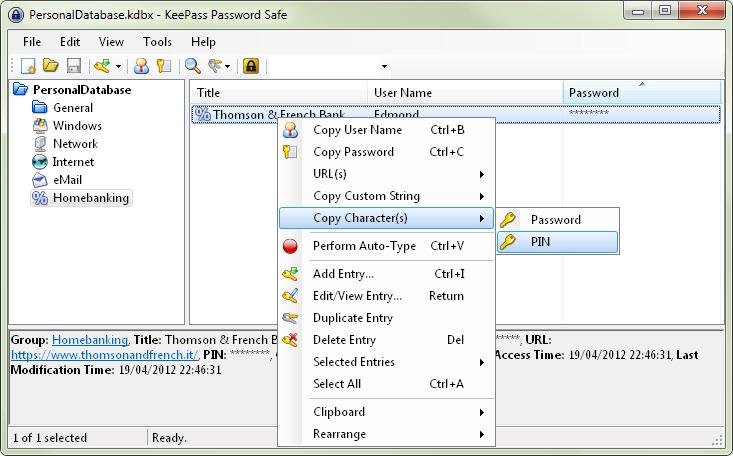This screenshot has height=456, width=733.
Task: Open the View menu
Action: [111, 42]
